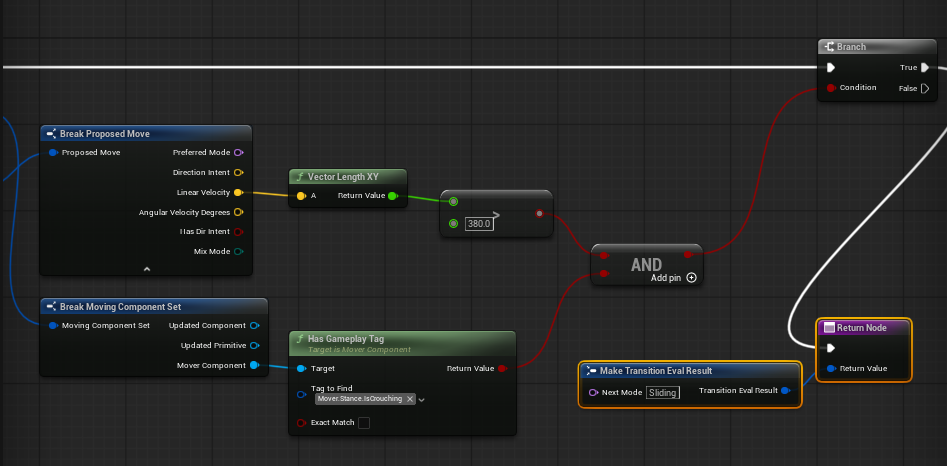Click the Tag to Find input pin
Screen dimensions: 947x466
pyautogui.click(x=301, y=394)
